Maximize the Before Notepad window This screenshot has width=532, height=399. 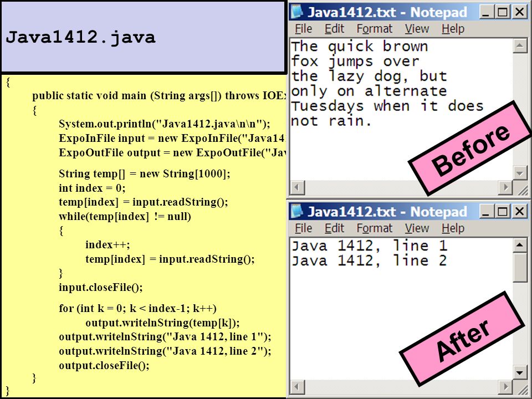(x=503, y=12)
